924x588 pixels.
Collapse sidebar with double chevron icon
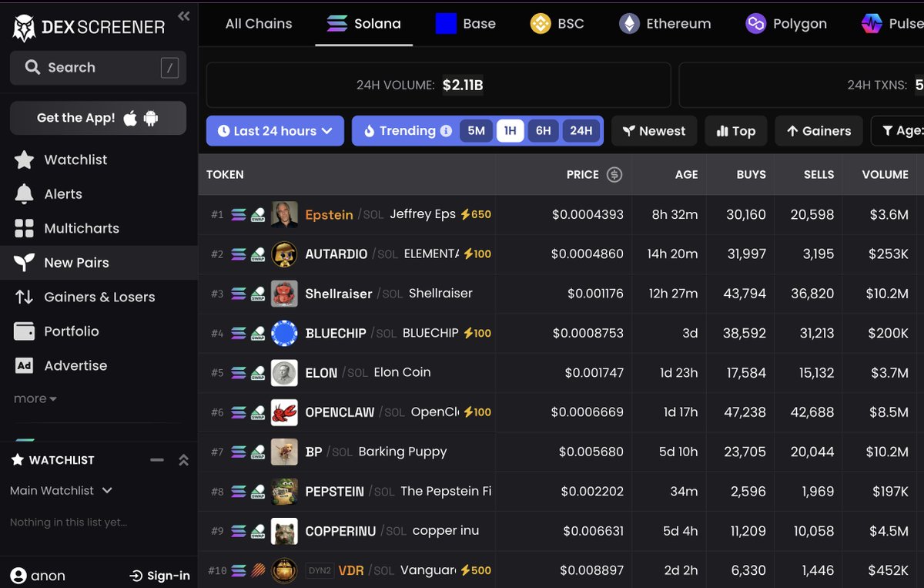[183, 15]
